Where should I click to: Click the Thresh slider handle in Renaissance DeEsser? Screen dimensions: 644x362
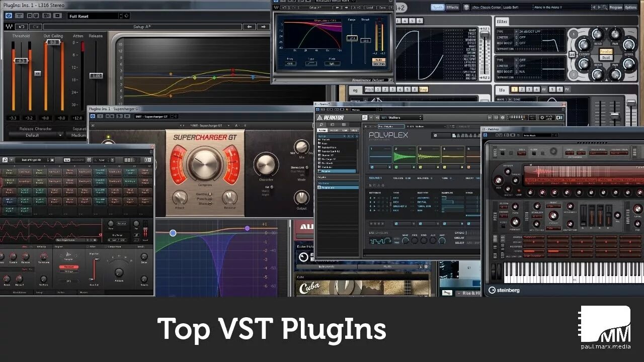365,41
